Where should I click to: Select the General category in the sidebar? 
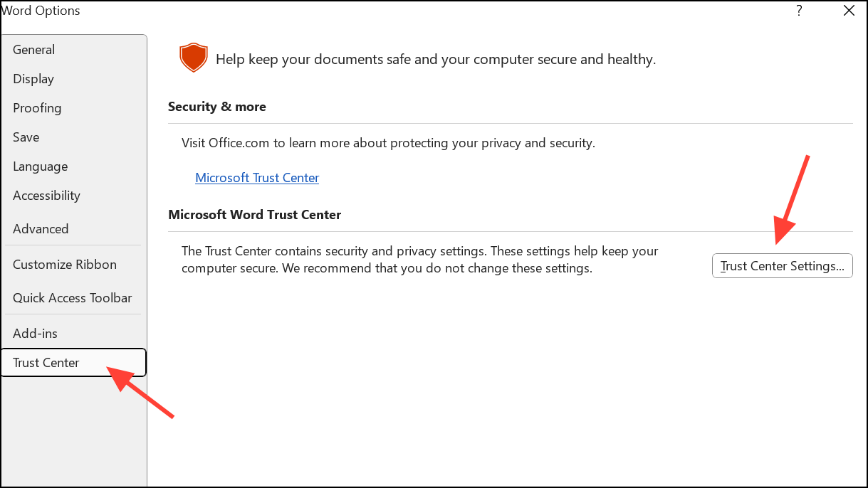tap(33, 49)
